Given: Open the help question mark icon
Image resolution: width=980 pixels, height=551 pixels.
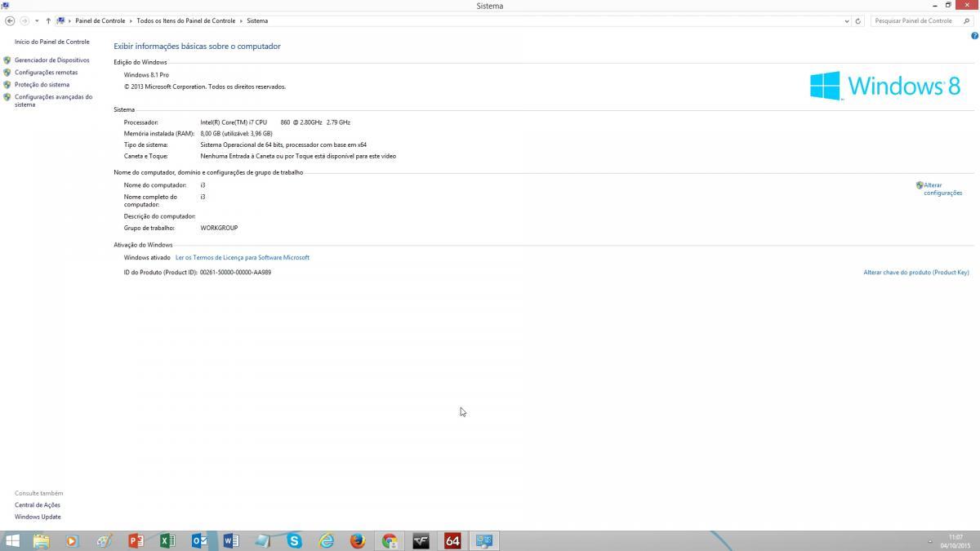Looking at the screenshot, I should tap(974, 36).
